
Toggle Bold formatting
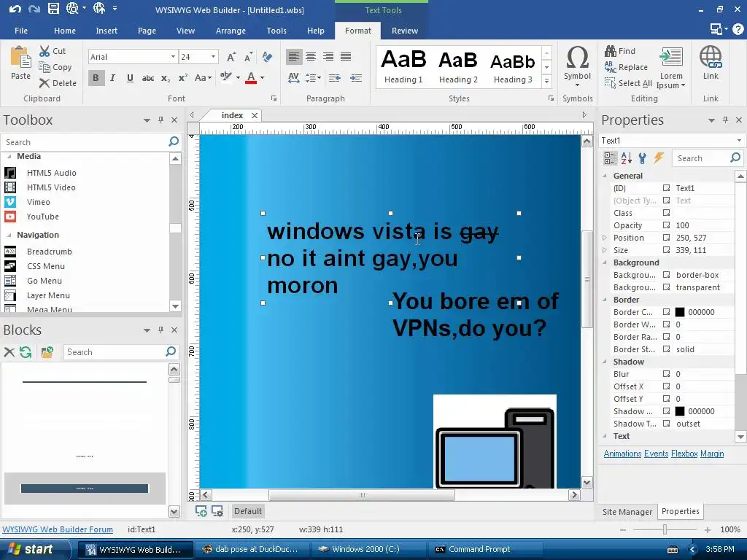(x=96, y=77)
